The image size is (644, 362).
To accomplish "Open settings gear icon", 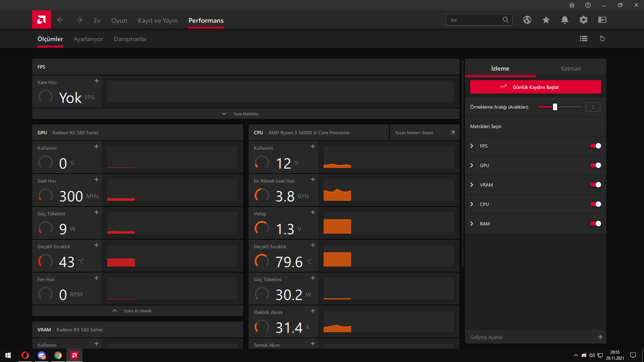I will 583,20.
